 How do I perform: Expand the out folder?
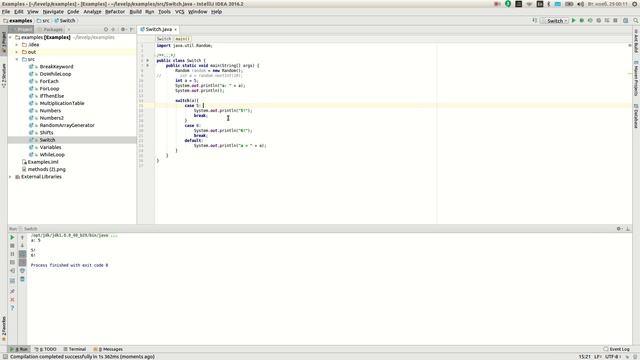tap(17, 52)
